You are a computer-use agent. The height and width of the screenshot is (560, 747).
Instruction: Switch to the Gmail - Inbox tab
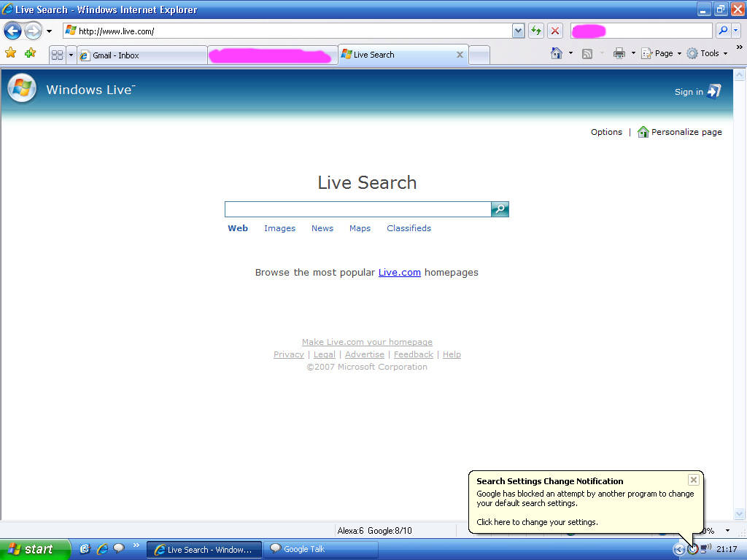[x=142, y=55]
